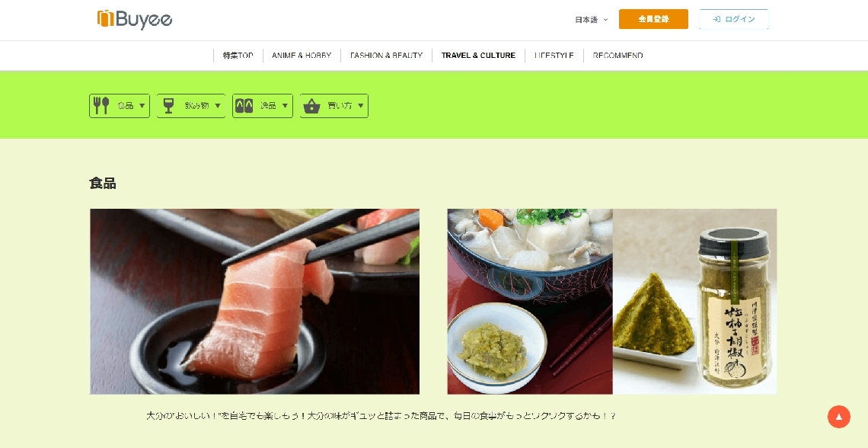Select TRAVEL & CULTURE in navigation
This screenshot has height=448, width=868.
click(478, 56)
